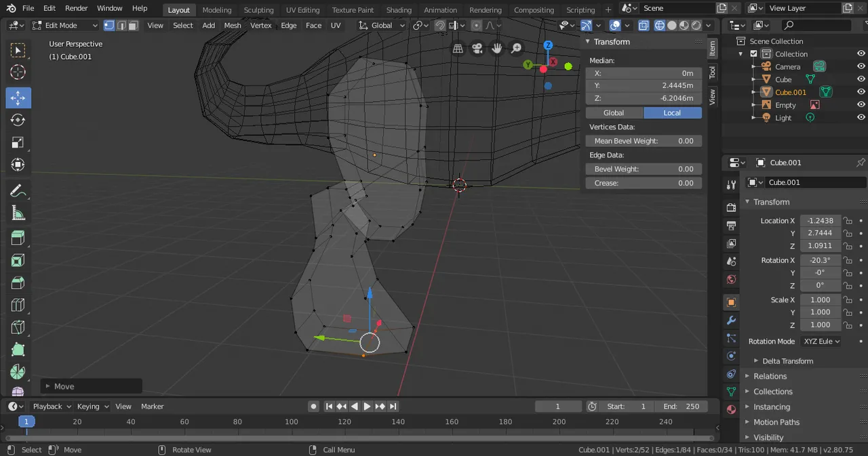The image size is (868, 456).
Task: Toggle camera view in viewport
Action: click(477, 48)
